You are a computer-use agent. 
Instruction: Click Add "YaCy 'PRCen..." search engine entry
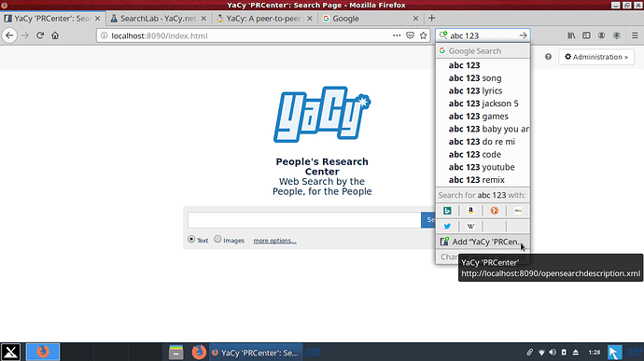[483, 242]
